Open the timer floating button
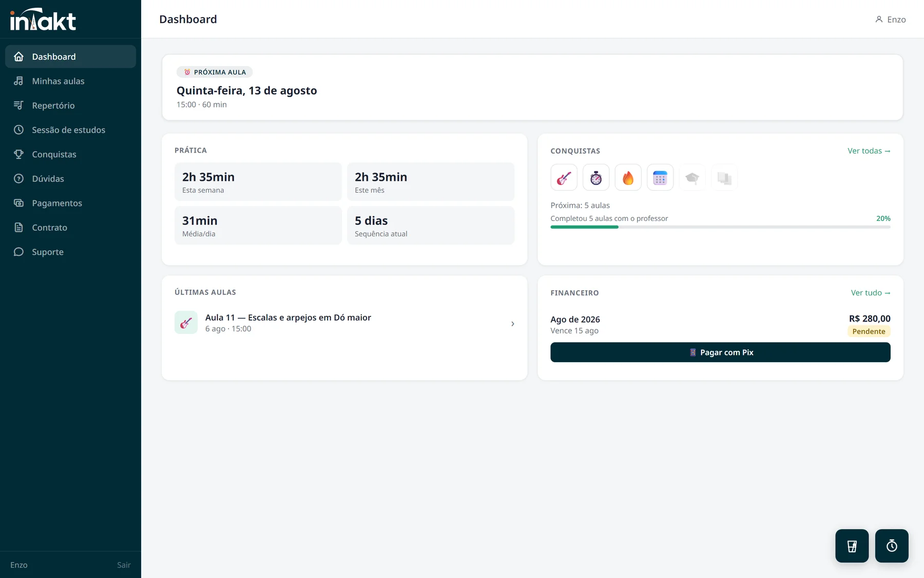The height and width of the screenshot is (578, 924). tap(892, 546)
